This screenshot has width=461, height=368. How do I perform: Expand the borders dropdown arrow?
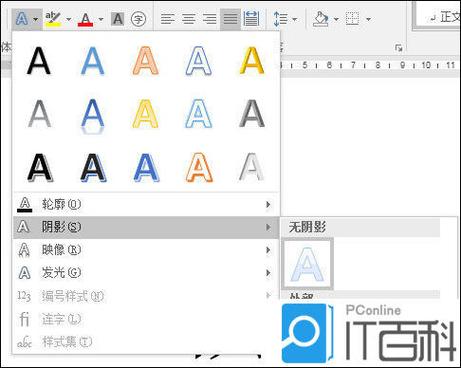tap(368, 19)
